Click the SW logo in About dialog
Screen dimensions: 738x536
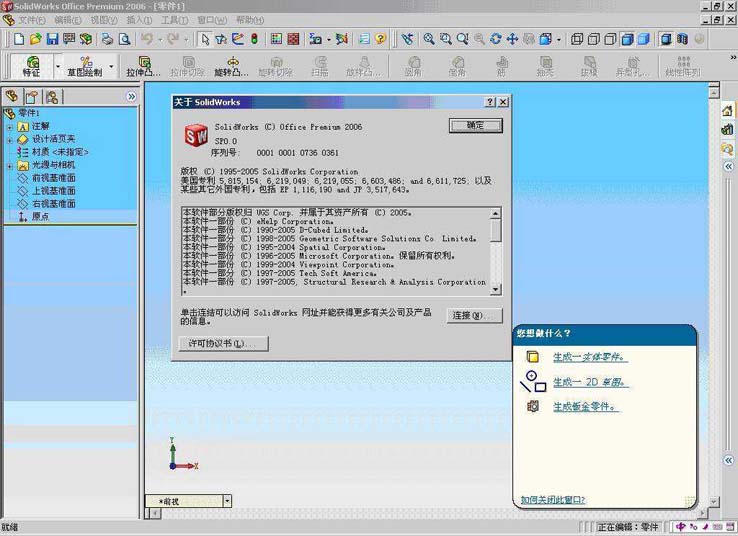tap(196, 136)
